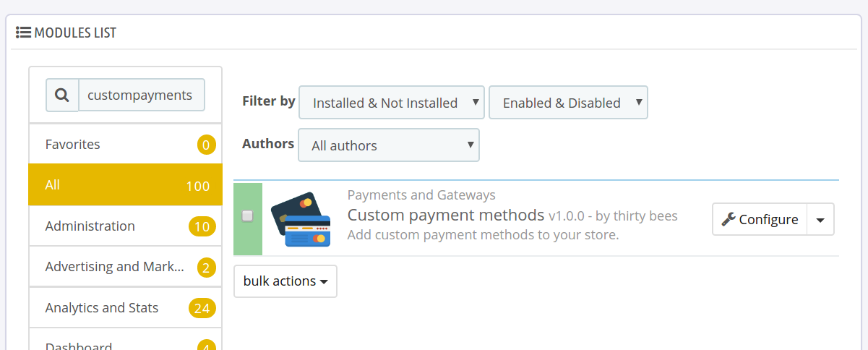This screenshot has height=350, width=868.
Task: Expand the All authors dropdown
Action: pos(389,145)
